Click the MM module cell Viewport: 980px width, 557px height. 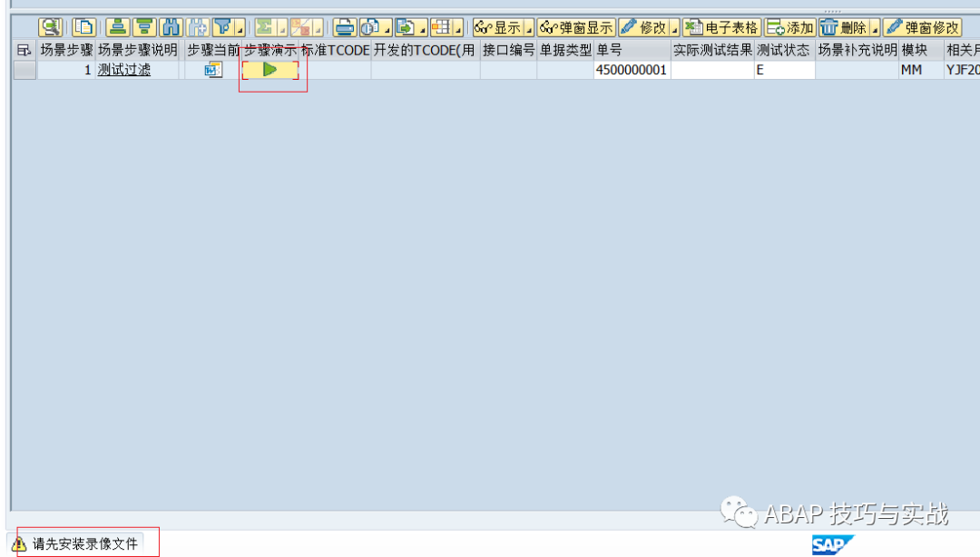point(922,70)
